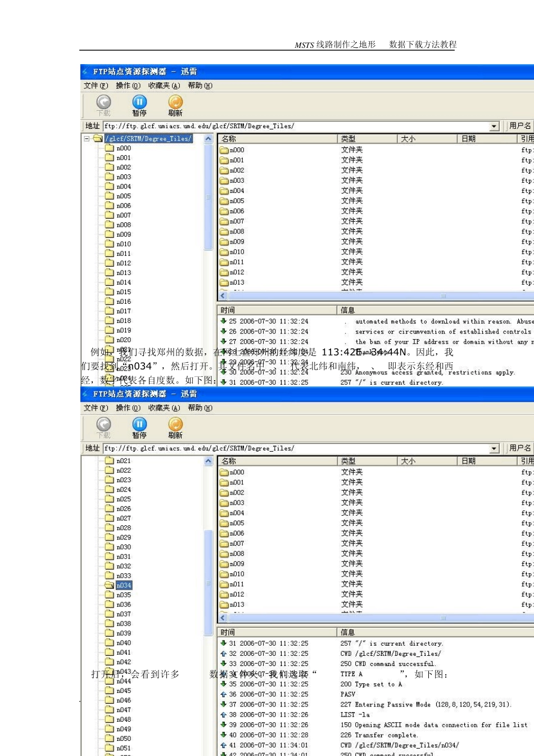This screenshot has height=756, width=534.
Task: Click the Pause icon in the top toolbar
Action: coord(139,102)
